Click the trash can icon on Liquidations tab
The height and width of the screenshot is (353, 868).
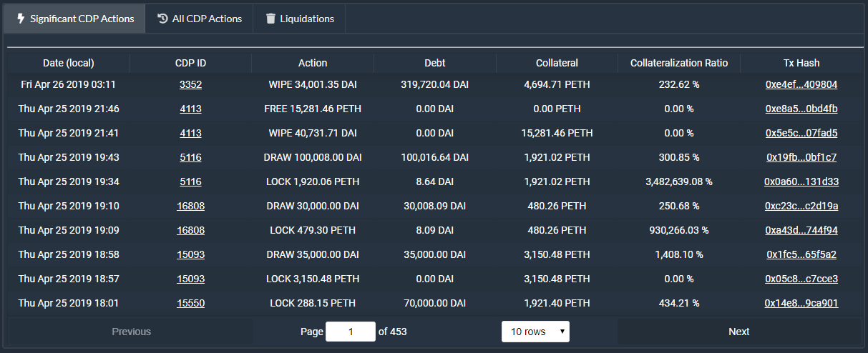pyautogui.click(x=270, y=19)
